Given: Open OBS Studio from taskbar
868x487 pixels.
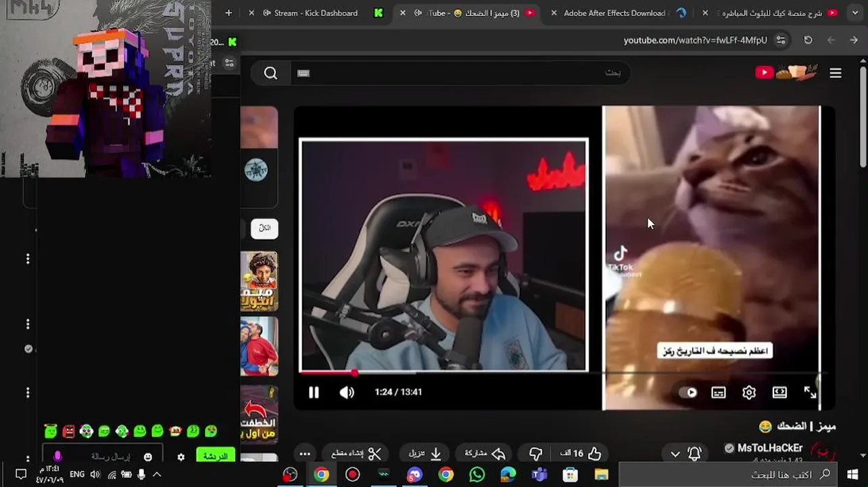Looking at the screenshot, I should point(290,475).
